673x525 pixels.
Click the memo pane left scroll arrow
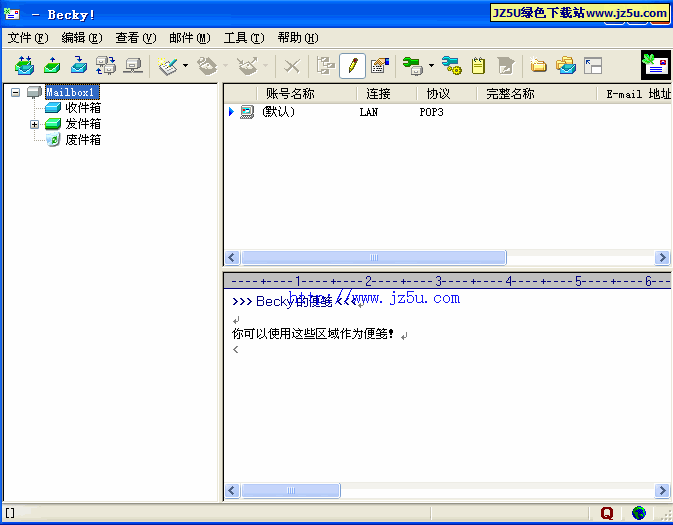232,490
